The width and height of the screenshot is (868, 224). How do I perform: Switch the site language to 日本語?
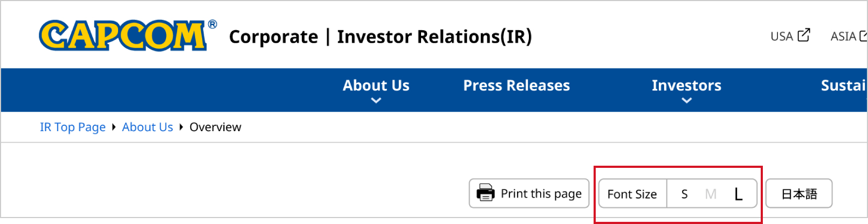798,193
